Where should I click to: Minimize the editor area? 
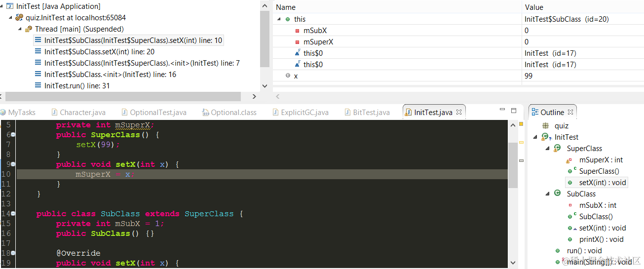click(502, 110)
